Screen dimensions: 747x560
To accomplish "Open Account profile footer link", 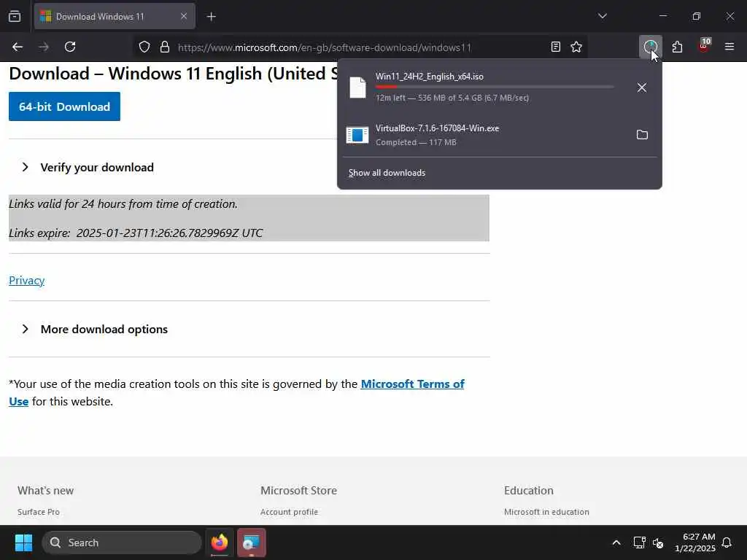I will (289, 512).
